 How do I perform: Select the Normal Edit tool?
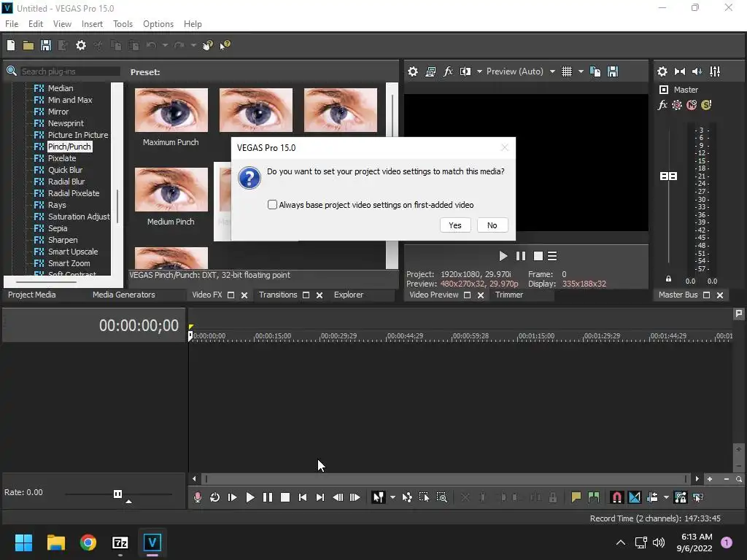tap(379, 497)
